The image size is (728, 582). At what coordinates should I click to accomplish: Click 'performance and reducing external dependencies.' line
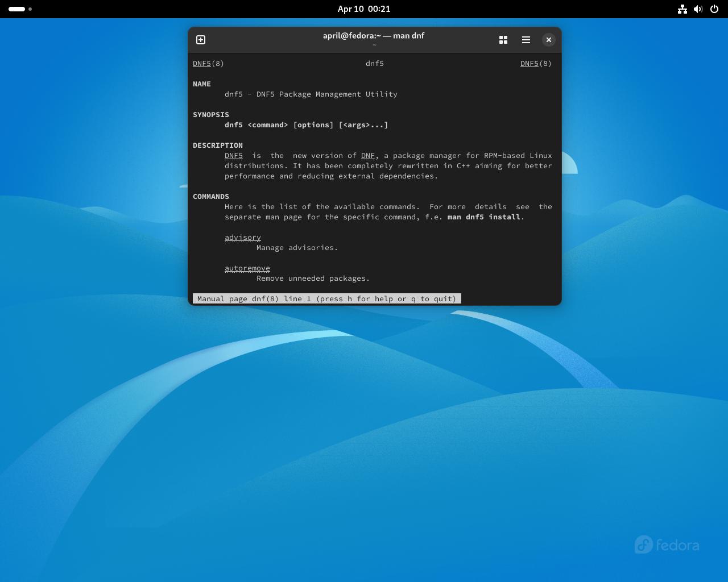coord(332,176)
